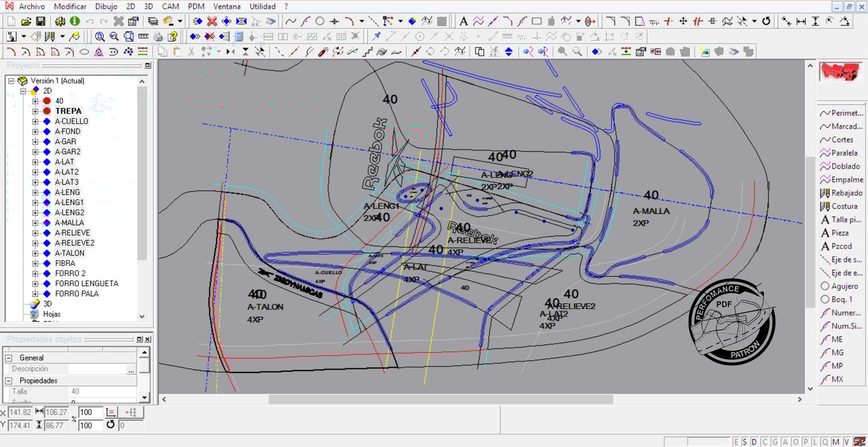Select the Rebajado line type

click(842, 193)
